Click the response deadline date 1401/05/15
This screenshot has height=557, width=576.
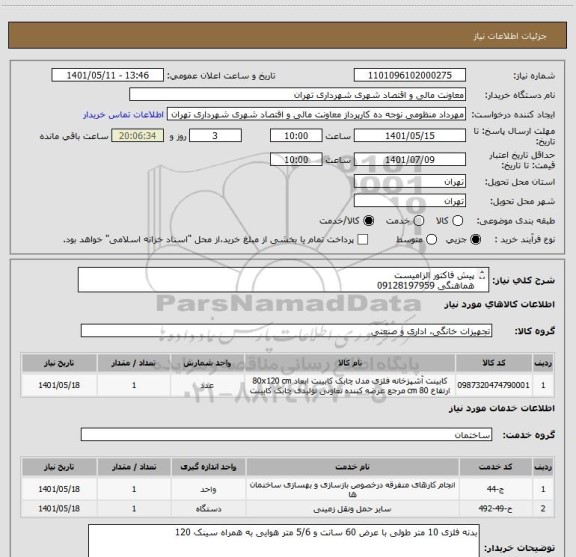[410, 136]
